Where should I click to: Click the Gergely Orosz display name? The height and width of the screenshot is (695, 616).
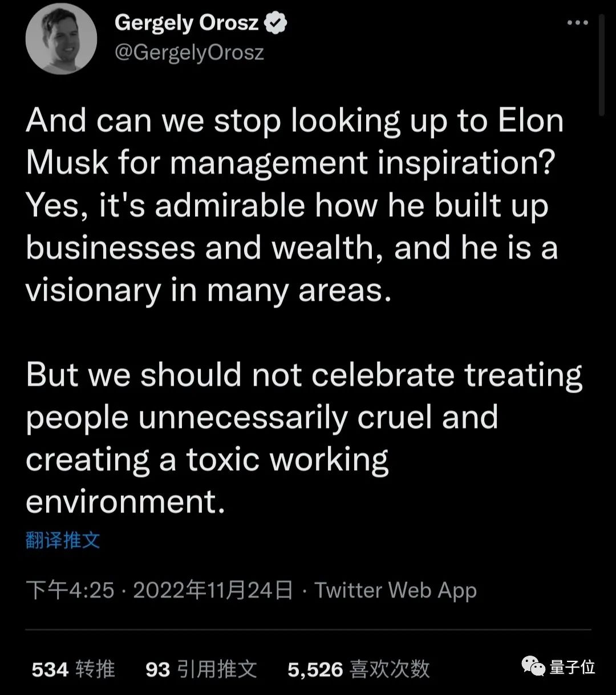[x=186, y=23]
